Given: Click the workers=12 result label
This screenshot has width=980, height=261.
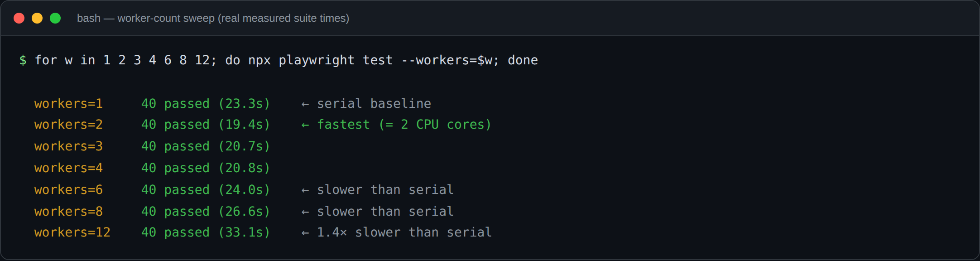Looking at the screenshot, I should coord(72,232).
